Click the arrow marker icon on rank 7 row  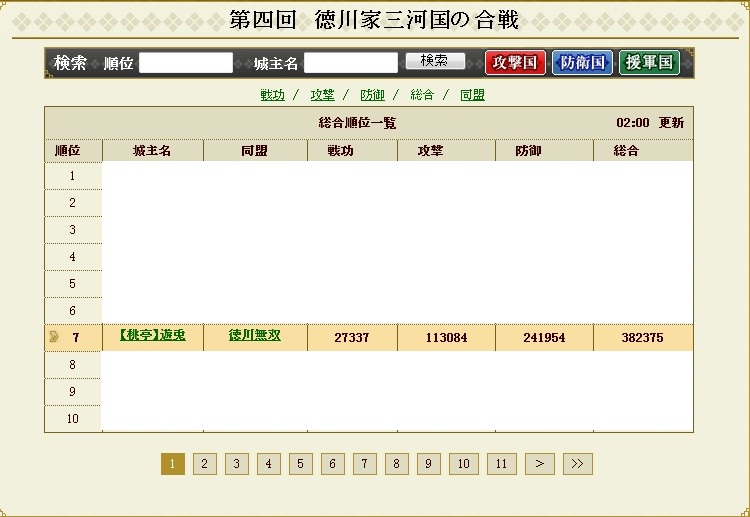coord(54,337)
